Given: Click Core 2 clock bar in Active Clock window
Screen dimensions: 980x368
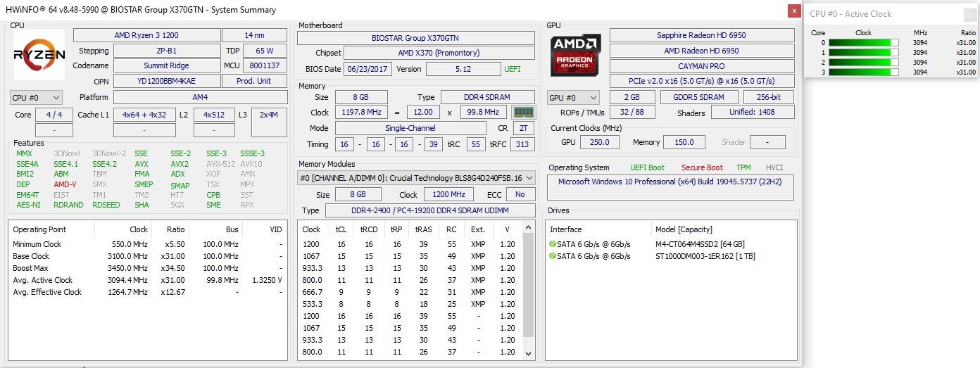Looking at the screenshot, I should [864, 62].
